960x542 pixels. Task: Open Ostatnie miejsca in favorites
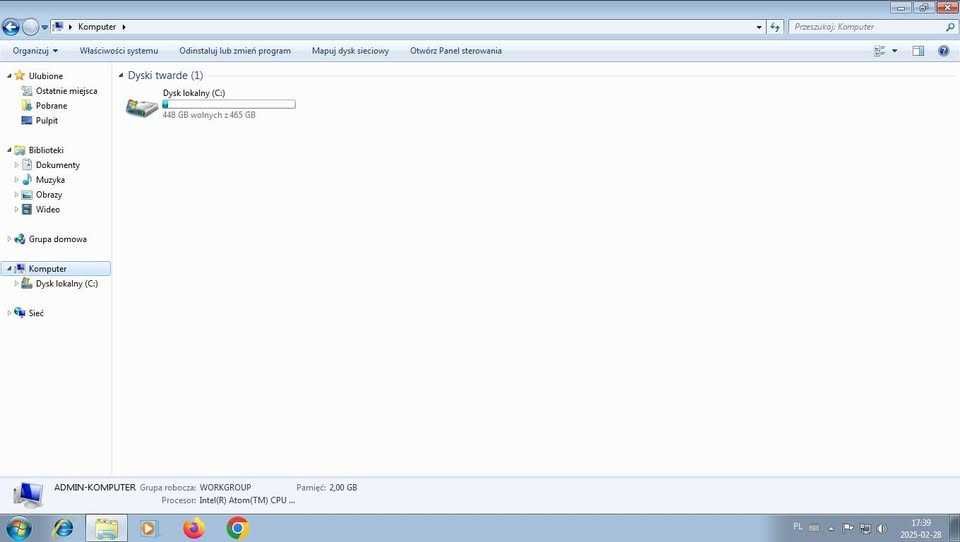[x=66, y=91]
